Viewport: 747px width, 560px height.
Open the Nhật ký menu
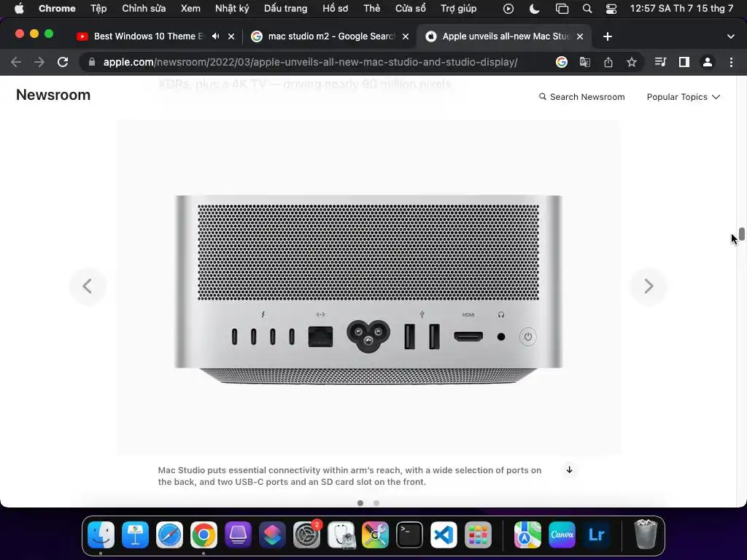232,9
